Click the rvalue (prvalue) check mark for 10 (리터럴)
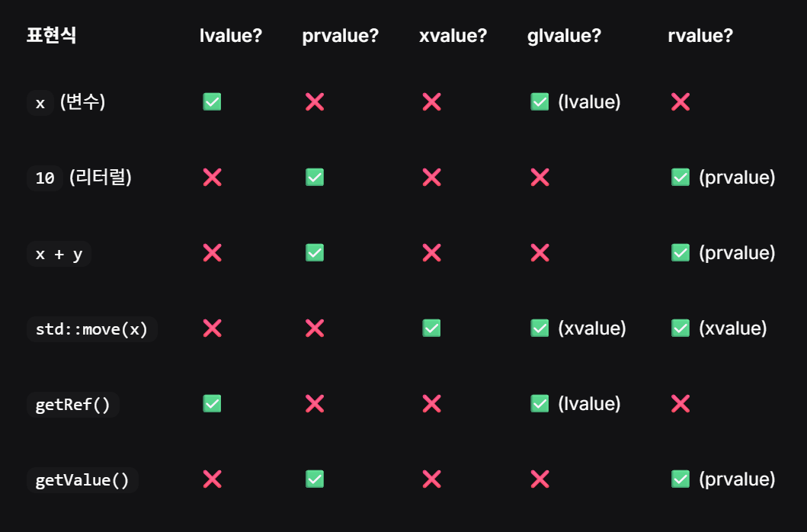This screenshot has height=532, width=807. tap(681, 178)
